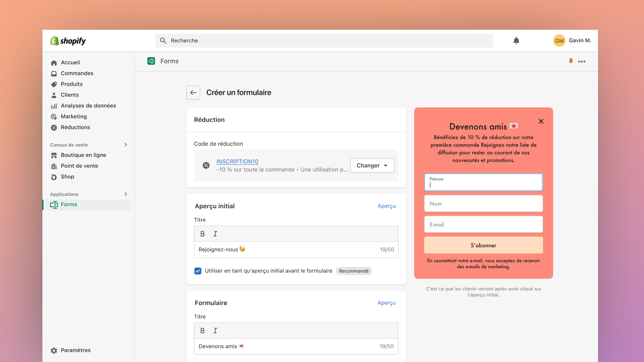644x362 pixels.
Task: Click the Shopify logo
Action: (x=68, y=41)
